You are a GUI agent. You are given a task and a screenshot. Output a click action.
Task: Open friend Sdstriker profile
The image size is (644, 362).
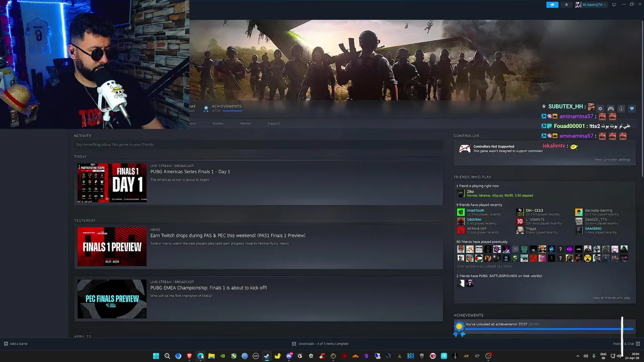pos(477,221)
